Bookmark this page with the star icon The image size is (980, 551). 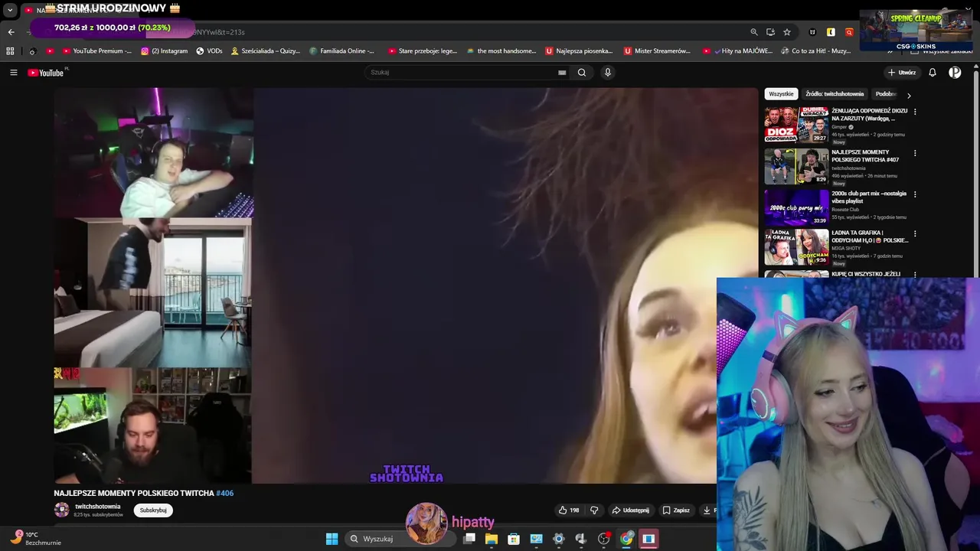tap(787, 32)
